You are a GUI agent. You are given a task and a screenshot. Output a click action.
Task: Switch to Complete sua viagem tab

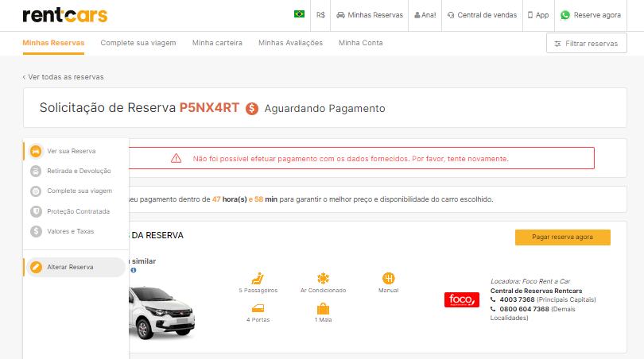point(138,43)
